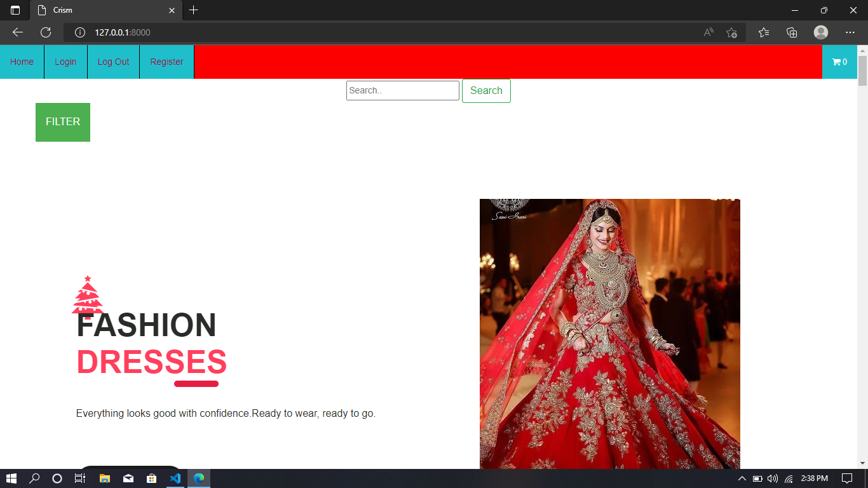
Task: Select Log Out in navbar
Action: tap(113, 62)
